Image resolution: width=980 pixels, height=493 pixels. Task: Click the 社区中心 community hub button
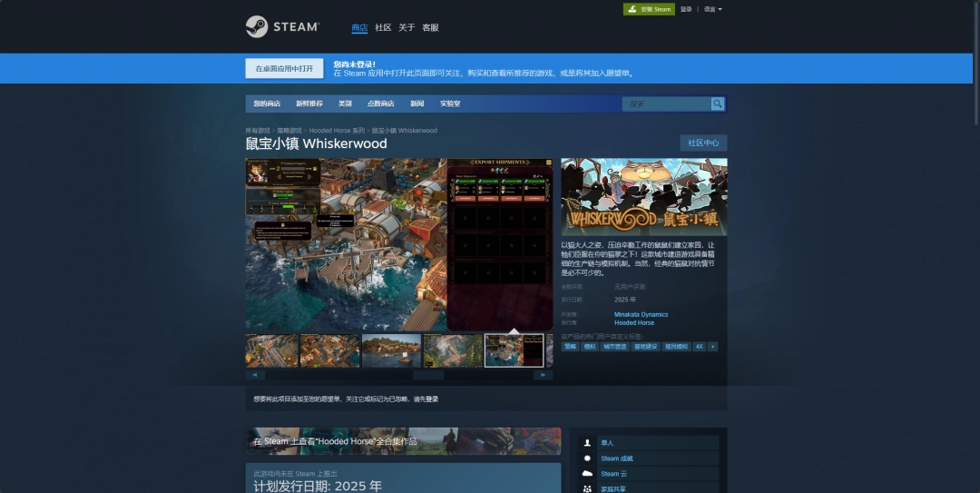point(703,143)
